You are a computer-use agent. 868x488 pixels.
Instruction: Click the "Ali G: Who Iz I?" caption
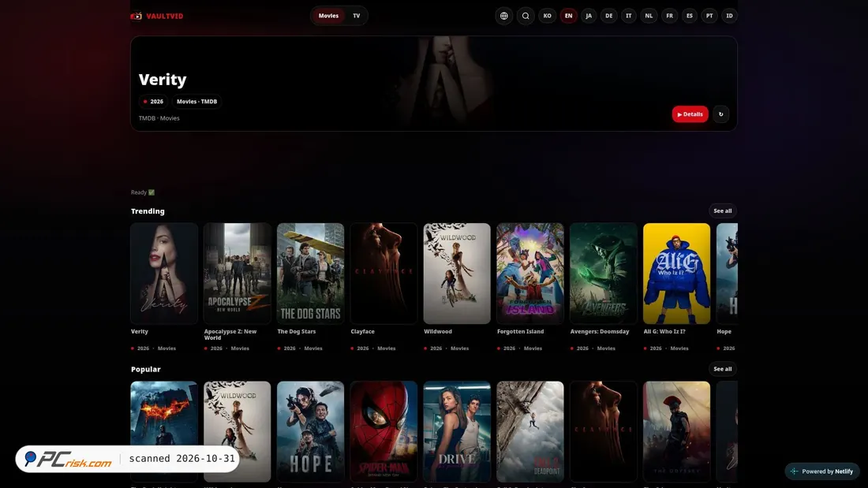664,331
